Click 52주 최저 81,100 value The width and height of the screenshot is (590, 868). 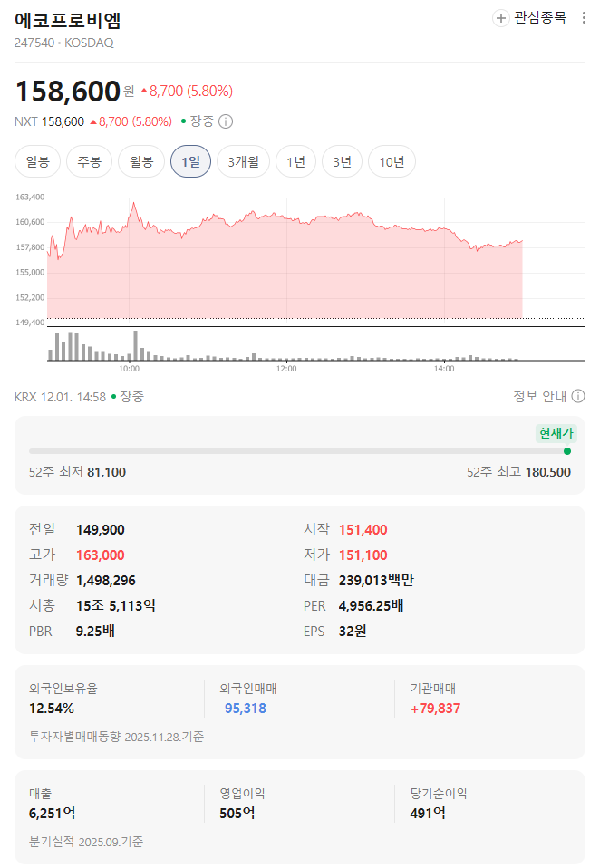[x=106, y=472]
